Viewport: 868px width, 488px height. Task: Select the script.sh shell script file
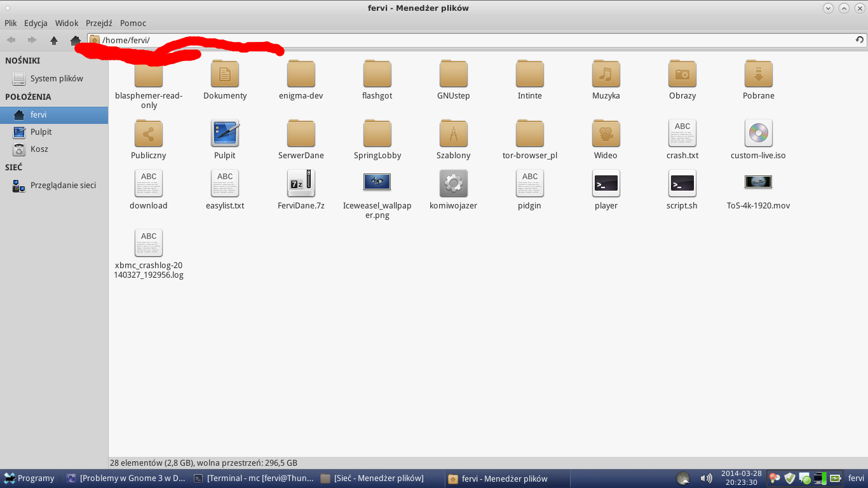[682, 184]
